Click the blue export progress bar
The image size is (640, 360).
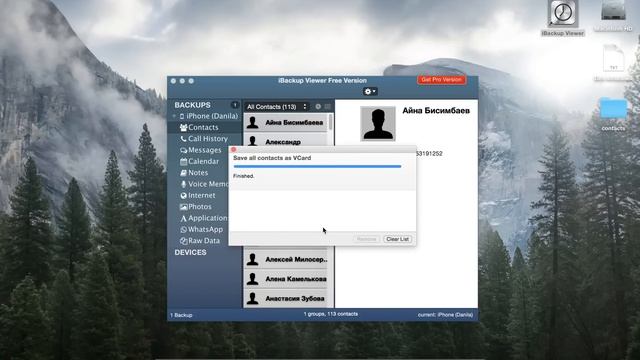tap(317, 167)
